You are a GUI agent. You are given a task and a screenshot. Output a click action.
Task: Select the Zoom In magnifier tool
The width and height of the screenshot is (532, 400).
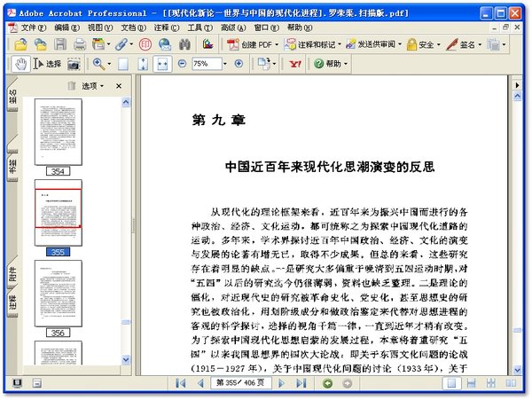pyautogui.click(x=98, y=64)
